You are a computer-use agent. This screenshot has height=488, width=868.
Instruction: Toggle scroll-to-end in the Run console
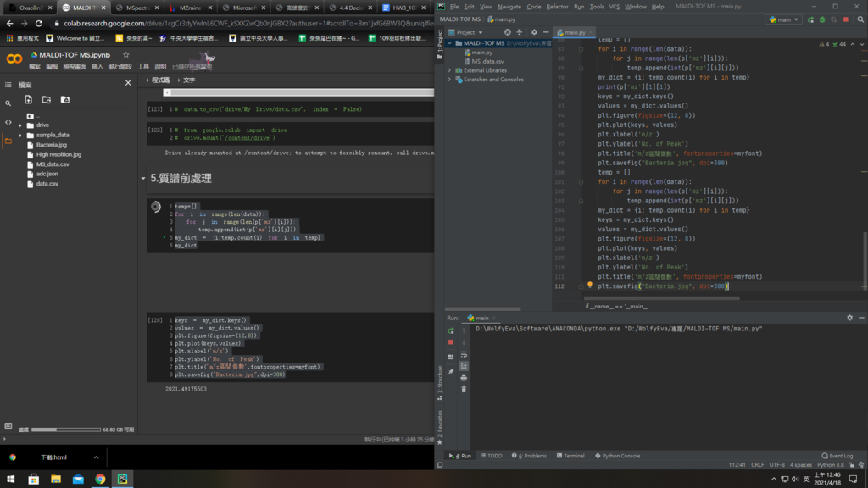click(x=464, y=366)
